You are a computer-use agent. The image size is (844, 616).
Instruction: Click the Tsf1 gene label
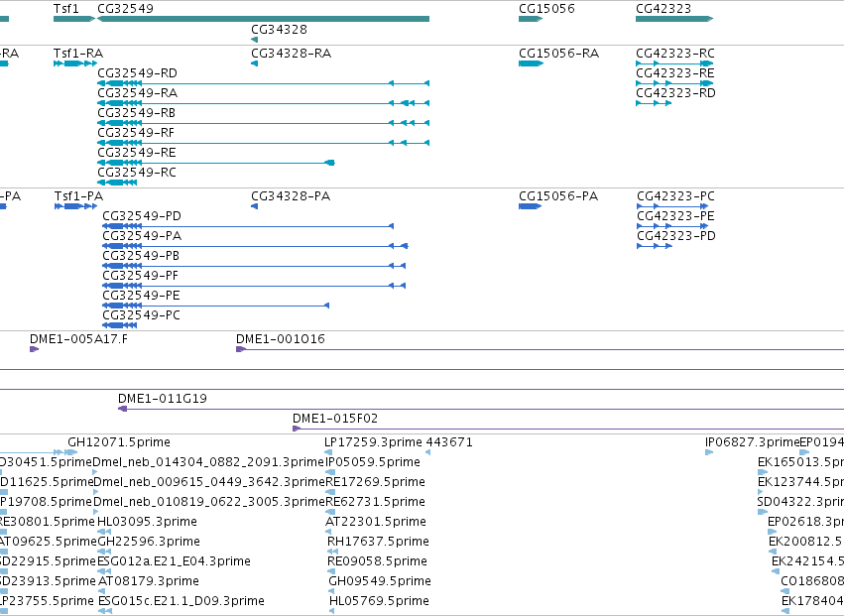click(66, 9)
